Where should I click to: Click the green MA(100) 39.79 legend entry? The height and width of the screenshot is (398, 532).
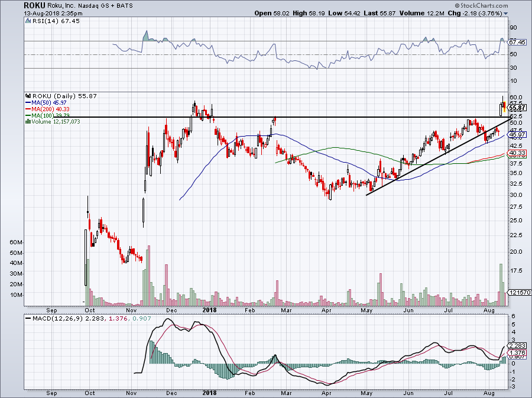[47, 115]
